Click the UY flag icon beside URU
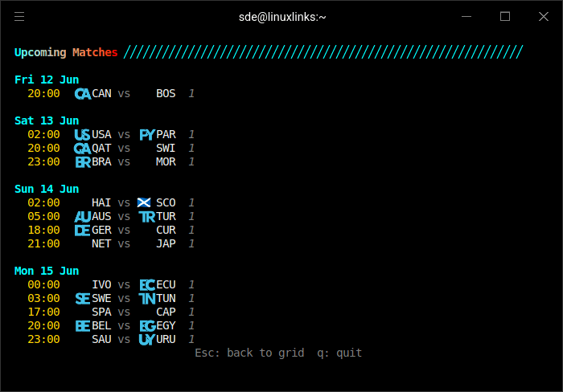Viewport: 563px width, 392px height. click(147, 340)
